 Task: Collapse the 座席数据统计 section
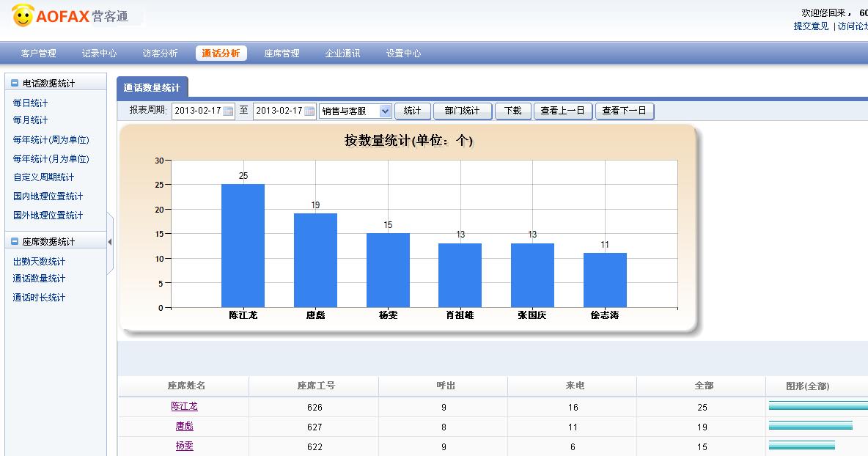point(15,242)
